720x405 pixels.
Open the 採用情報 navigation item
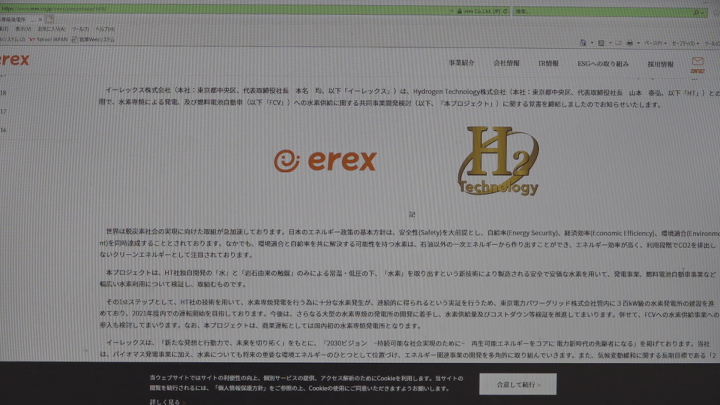click(x=660, y=64)
